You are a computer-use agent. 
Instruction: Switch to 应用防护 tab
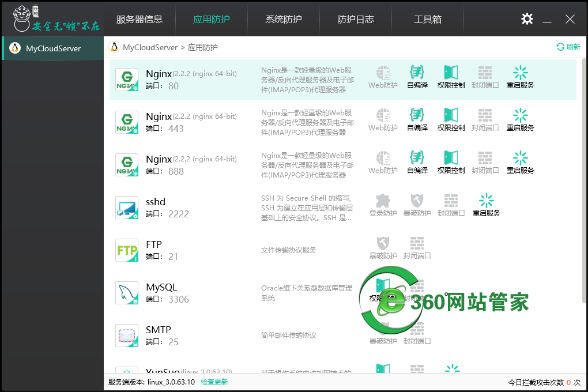(212, 19)
